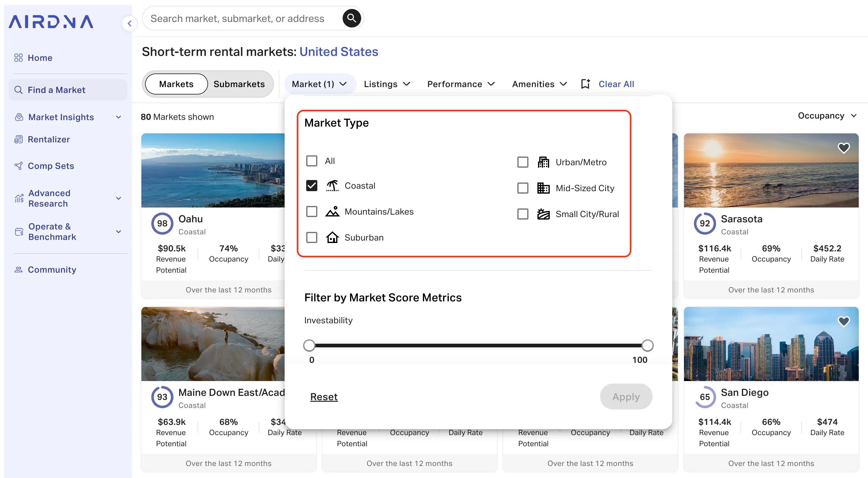Favorite the Sarasota market heart
Screen dimensions: 868x478
843,148
